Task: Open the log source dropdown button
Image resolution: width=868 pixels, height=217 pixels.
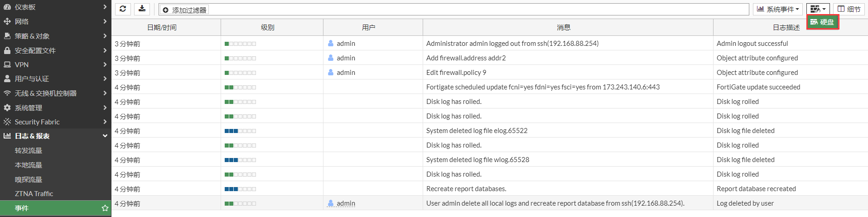Action: pos(818,9)
